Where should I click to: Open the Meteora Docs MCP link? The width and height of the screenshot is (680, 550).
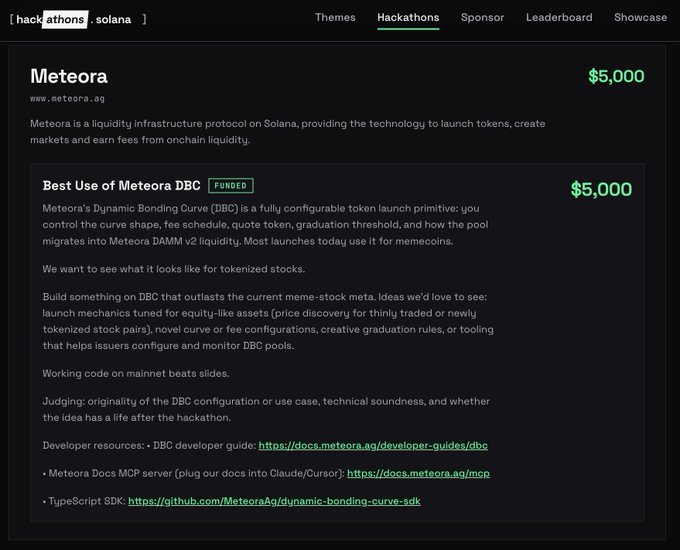point(418,473)
